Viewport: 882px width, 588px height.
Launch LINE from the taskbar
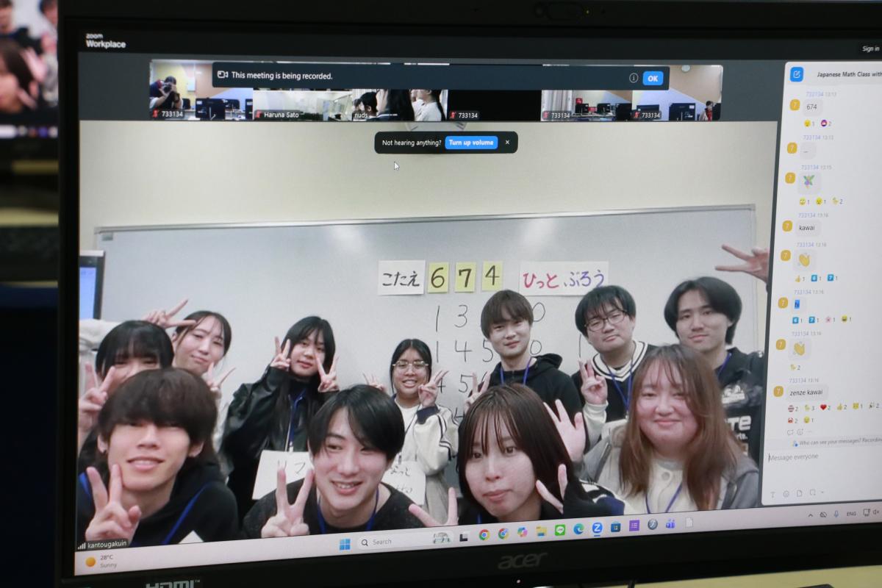point(559,530)
